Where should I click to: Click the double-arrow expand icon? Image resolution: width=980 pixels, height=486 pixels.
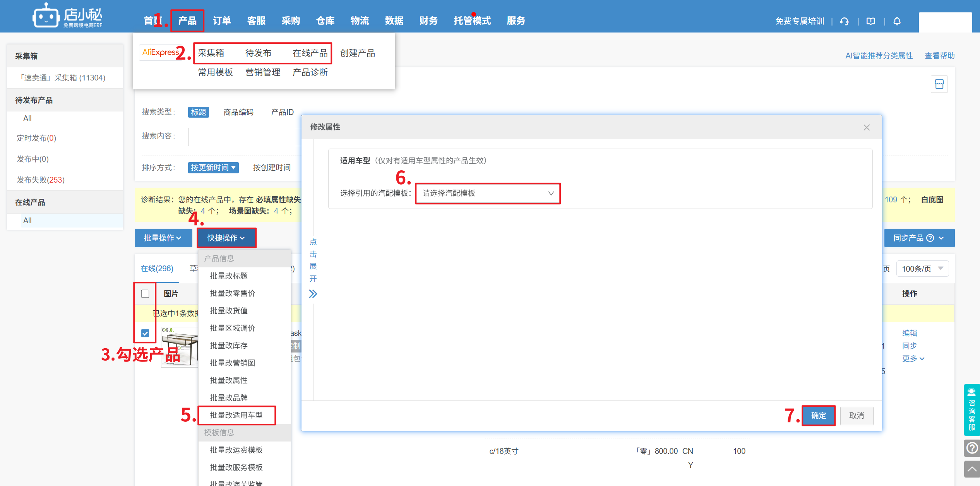point(313,294)
